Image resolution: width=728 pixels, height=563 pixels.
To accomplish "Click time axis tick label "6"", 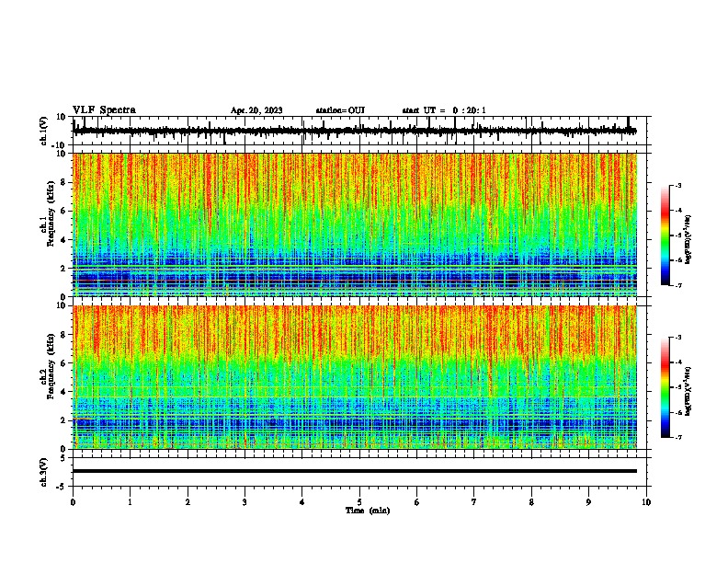I will click(x=417, y=501).
